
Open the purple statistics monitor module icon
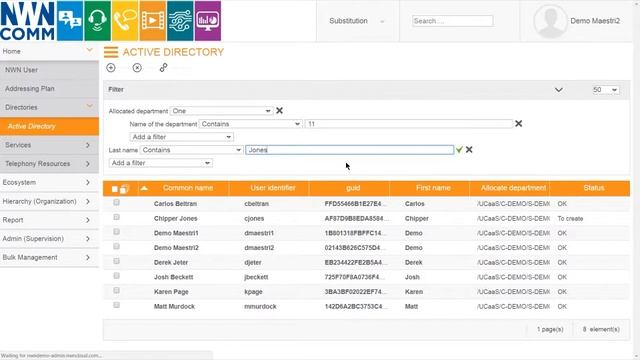208,20
